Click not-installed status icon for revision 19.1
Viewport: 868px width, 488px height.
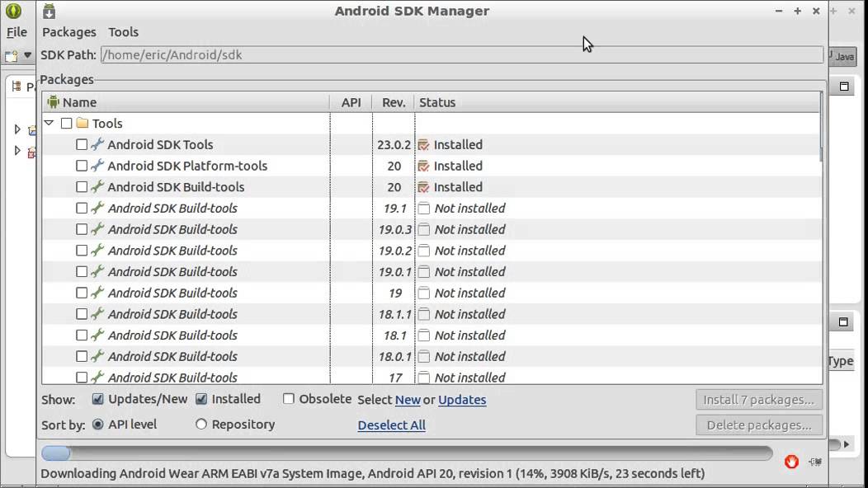click(x=423, y=208)
